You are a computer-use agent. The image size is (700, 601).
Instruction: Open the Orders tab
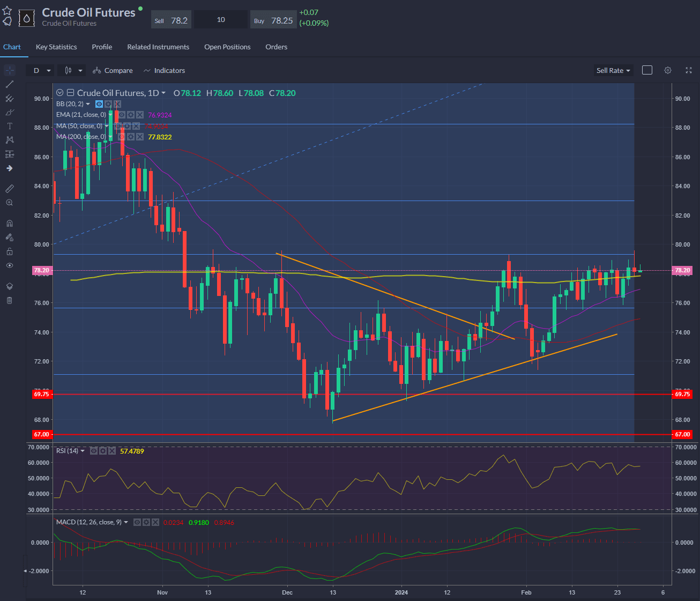click(276, 47)
